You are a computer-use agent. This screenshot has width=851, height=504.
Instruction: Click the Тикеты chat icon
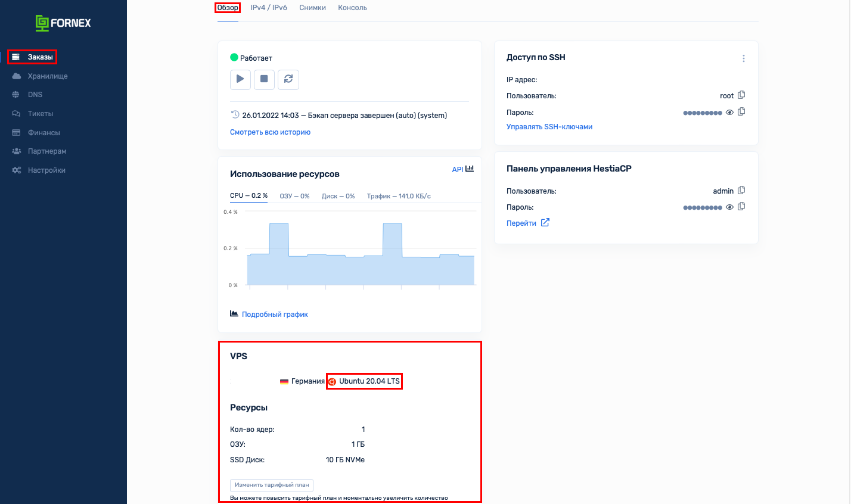coord(16,114)
